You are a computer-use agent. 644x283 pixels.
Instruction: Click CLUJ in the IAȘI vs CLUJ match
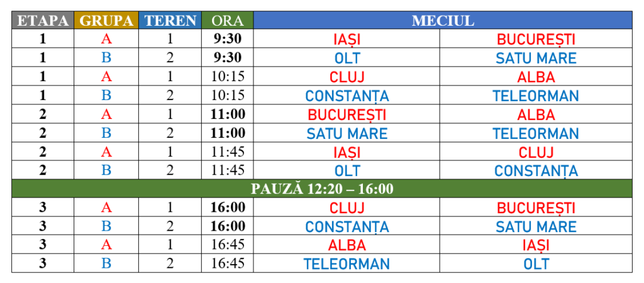click(x=536, y=153)
